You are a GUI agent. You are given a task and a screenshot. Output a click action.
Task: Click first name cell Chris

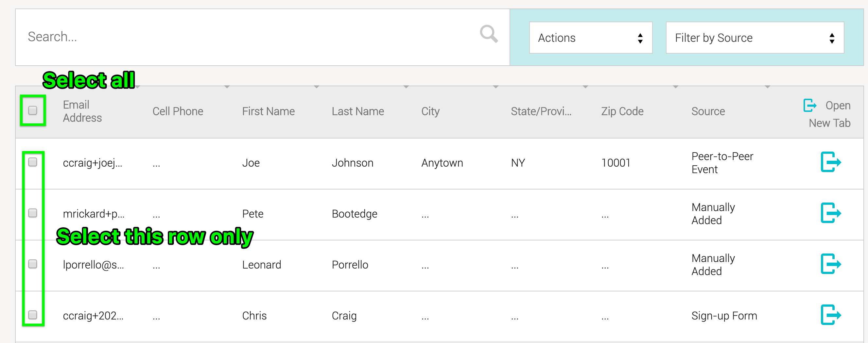[254, 316]
